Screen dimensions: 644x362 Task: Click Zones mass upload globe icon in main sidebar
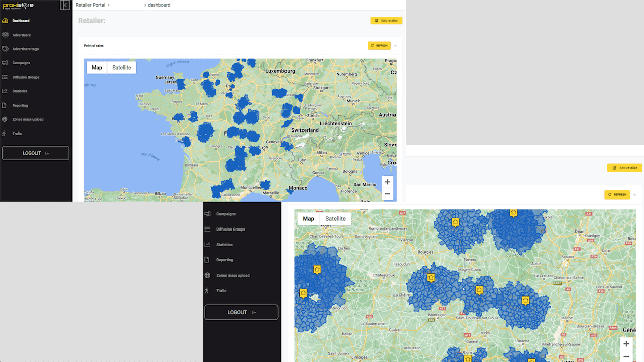tap(5, 119)
